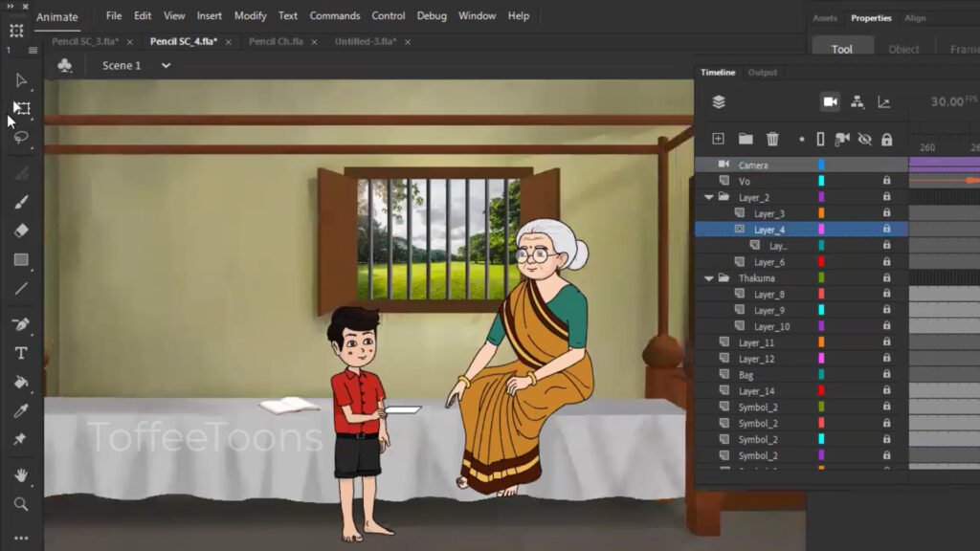
Task: Select the Paint Bucket tool
Action: click(21, 382)
